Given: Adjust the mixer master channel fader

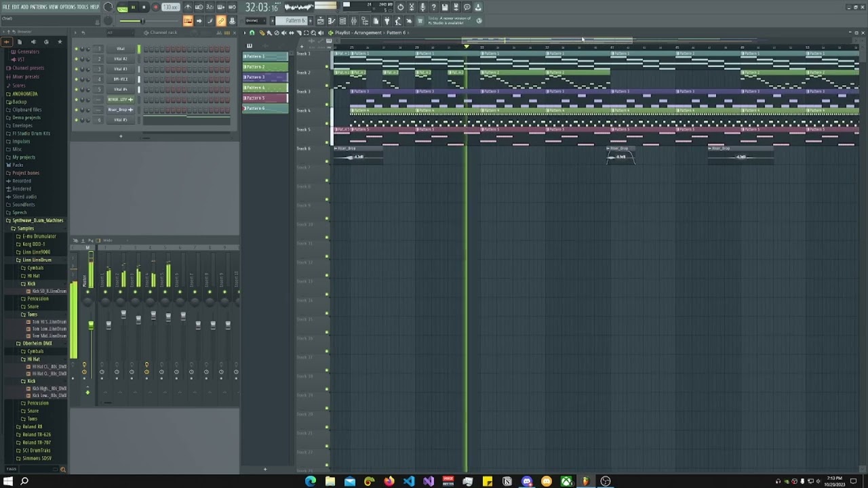Looking at the screenshot, I should 91,326.
